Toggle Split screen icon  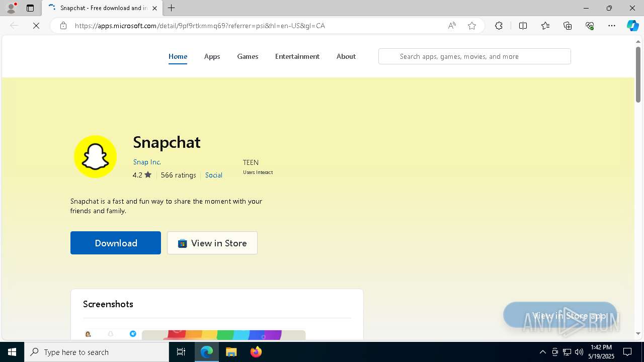coord(523,26)
